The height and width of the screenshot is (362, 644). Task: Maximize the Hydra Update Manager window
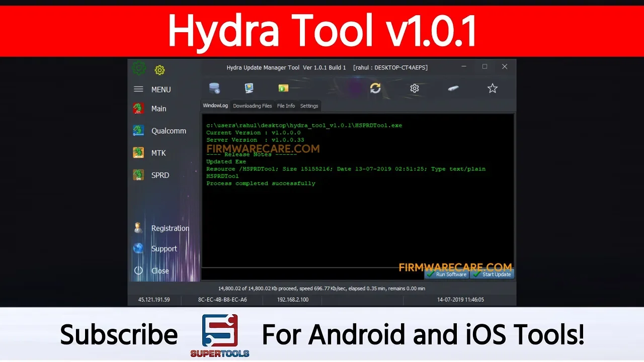pos(485,66)
